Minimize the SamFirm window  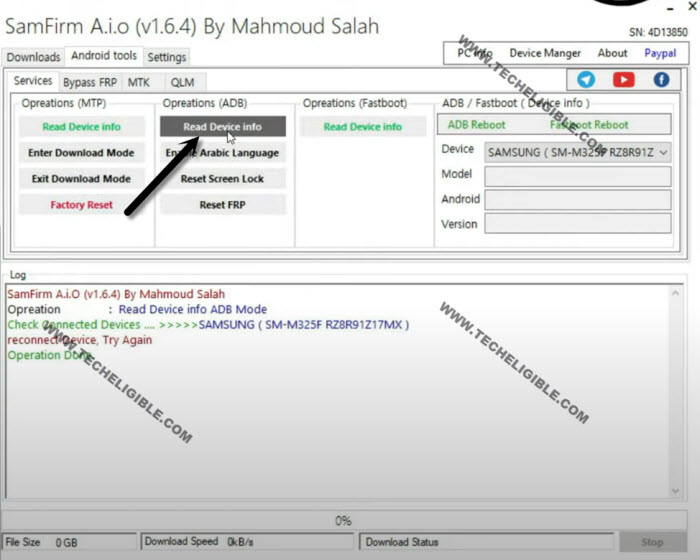pos(670,8)
